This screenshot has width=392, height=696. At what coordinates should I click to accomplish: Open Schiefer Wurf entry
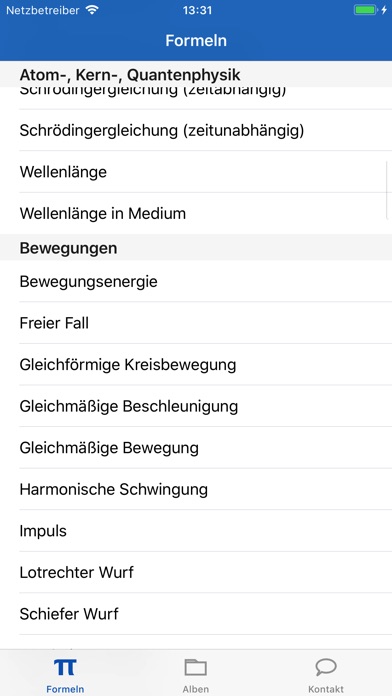coord(196,614)
